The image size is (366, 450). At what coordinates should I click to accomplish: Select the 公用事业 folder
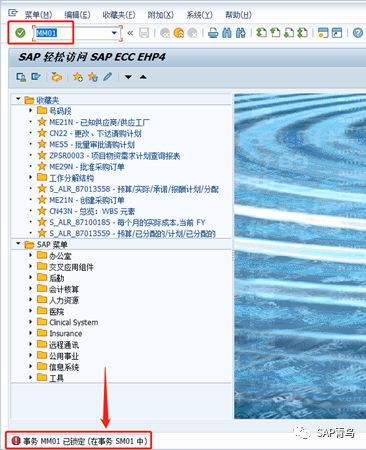click(x=64, y=356)
